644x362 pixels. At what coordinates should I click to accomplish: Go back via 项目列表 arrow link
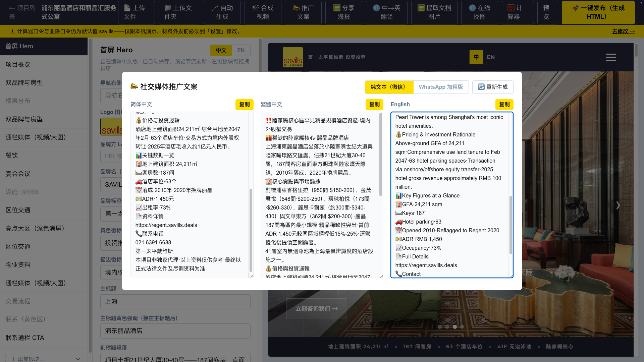point(22,12)
